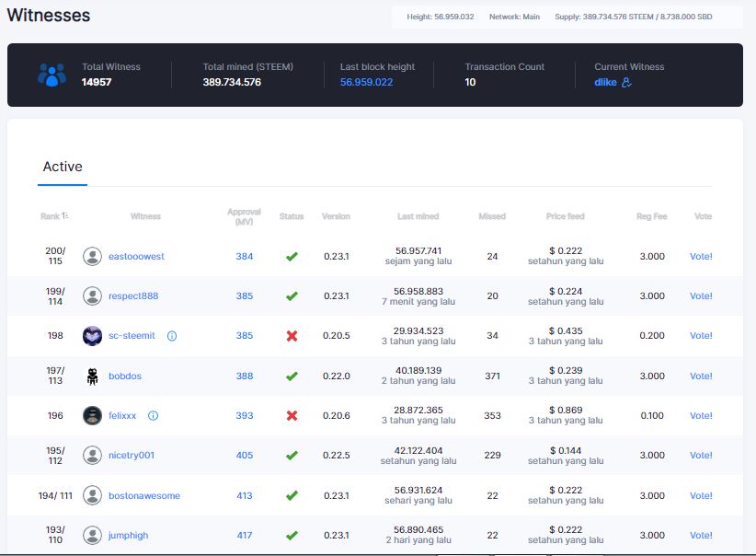Image resolution: width=756 pixels, height=556 pixels.
Task: Click approval value 413 for bostonawesome
Action: (245, 495)
